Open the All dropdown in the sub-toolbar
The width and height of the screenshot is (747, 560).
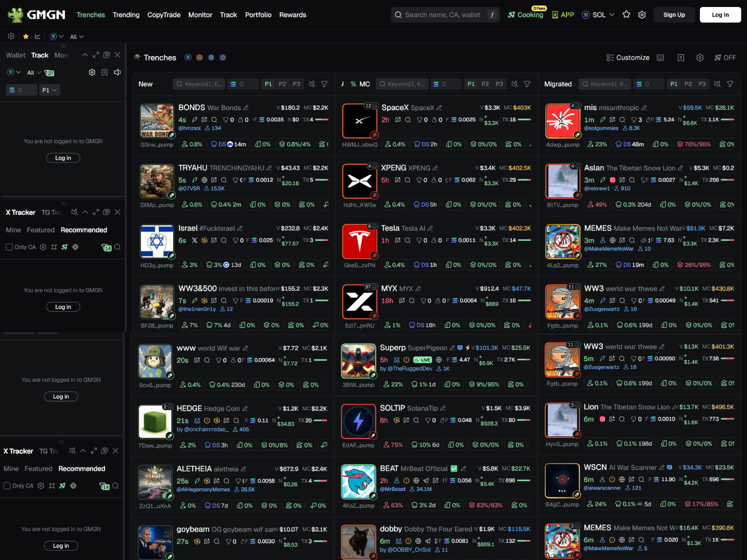pyautogui.click(x=77, y=37)
